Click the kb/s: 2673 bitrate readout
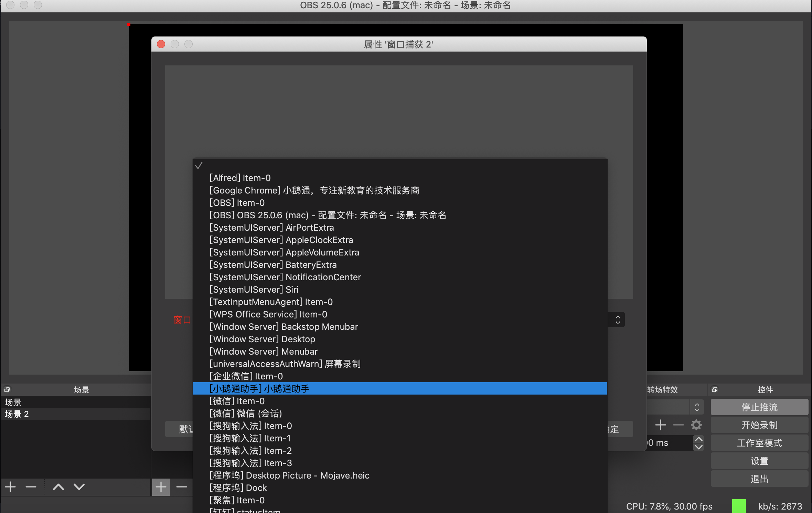 (x=780, y=506)
